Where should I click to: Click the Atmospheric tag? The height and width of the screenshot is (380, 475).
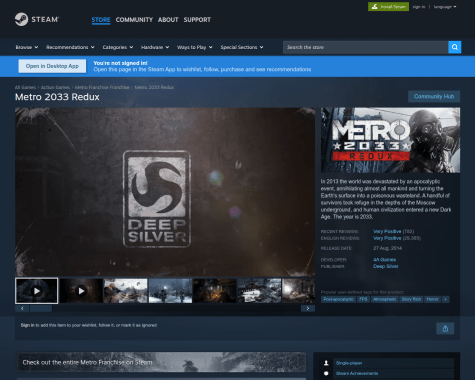[x=384, y=299]
